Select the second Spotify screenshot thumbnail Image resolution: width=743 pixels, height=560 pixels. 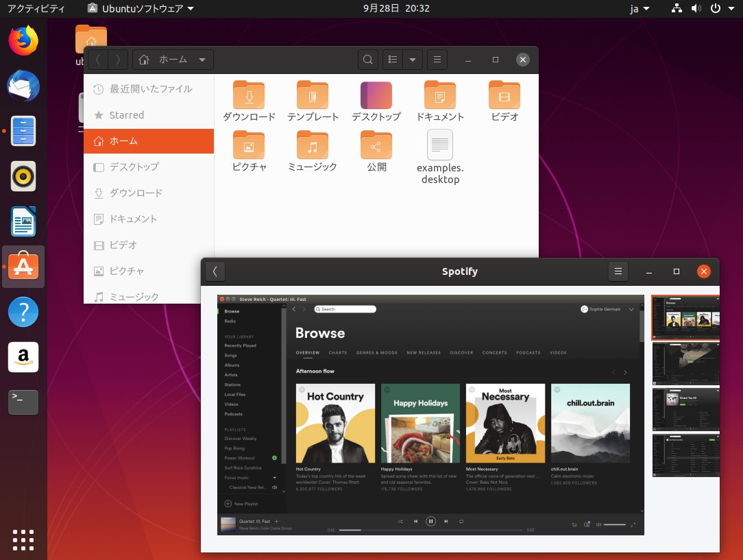(x=685, y=364)
